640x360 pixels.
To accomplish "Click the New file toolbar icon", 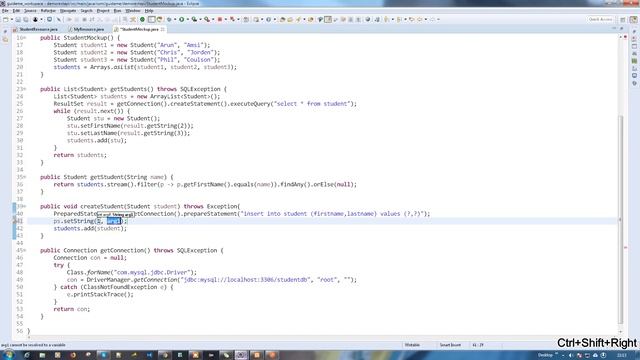I will coord(6,19).
